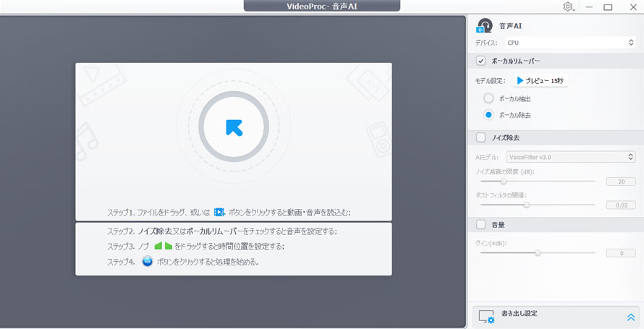The width and height of the screenshot is (644, 329).
Task: Uncheck the ボーカルリムーバー checkbox
Action: [x=481, y=61]
